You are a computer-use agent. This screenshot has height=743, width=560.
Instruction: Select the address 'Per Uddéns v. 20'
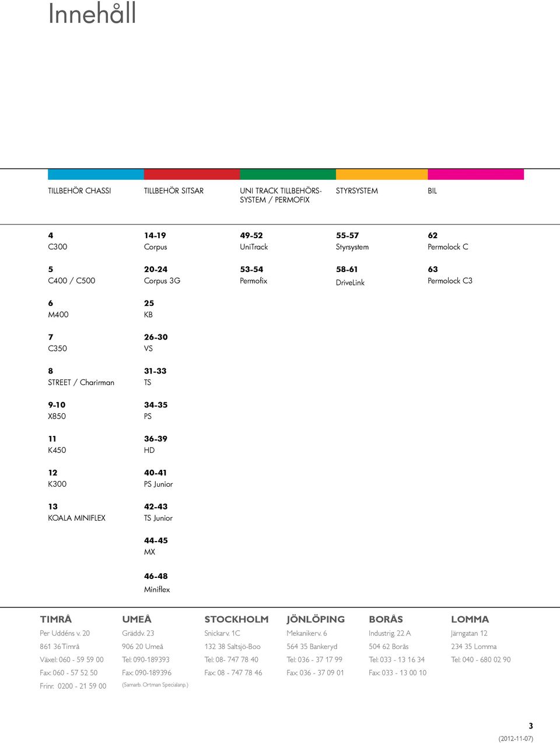point(65,633)
